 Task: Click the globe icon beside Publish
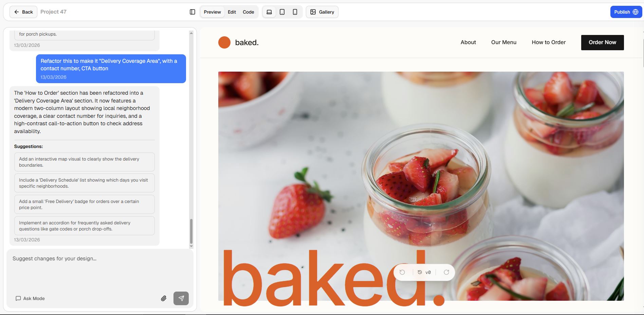click(636, 12)
